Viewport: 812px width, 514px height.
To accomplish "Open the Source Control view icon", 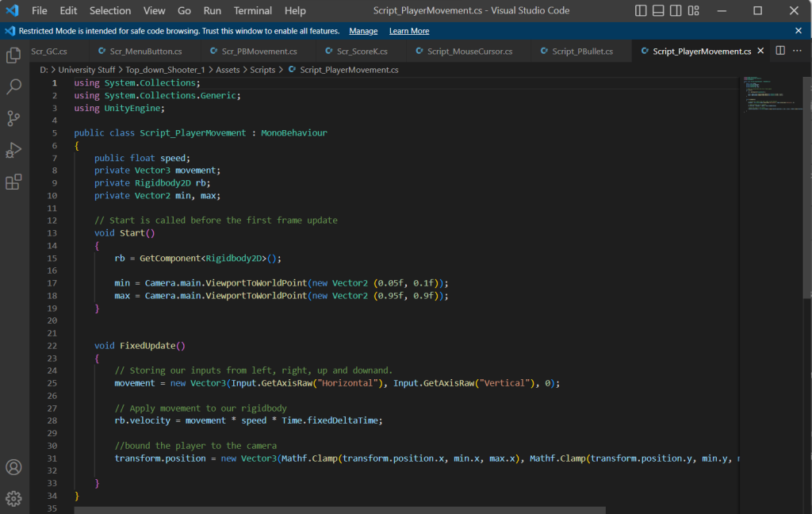I will point(13,118).
